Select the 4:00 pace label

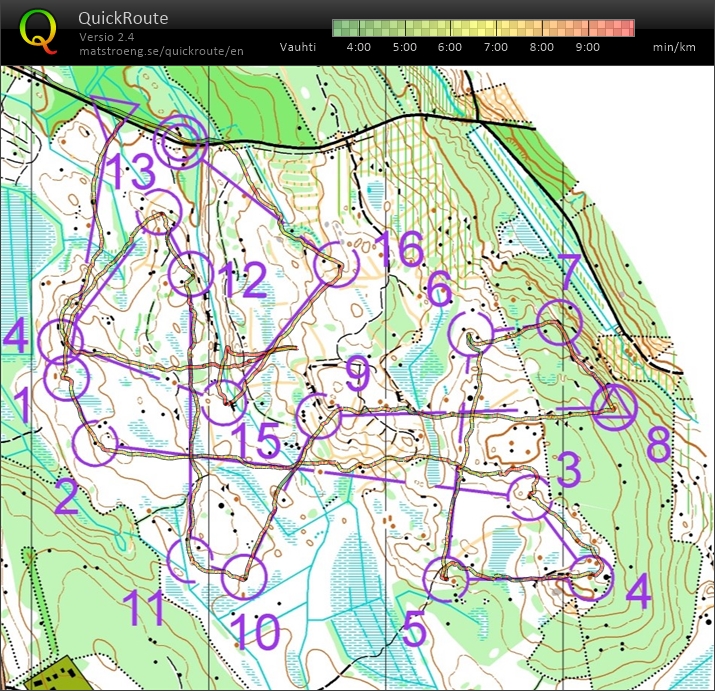coord(358,47)
